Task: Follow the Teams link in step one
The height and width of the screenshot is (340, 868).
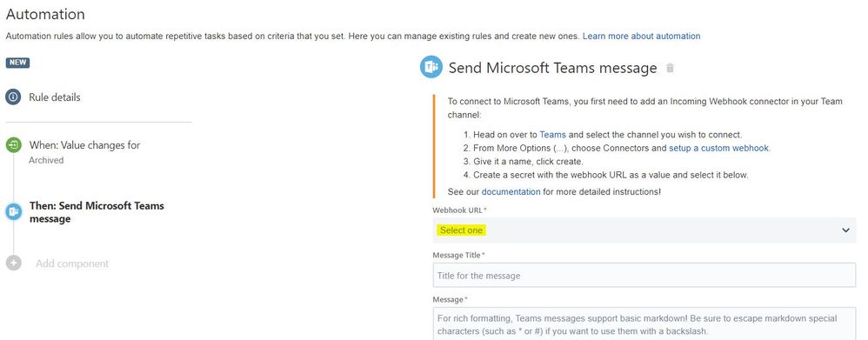Action: pos(552,135)
